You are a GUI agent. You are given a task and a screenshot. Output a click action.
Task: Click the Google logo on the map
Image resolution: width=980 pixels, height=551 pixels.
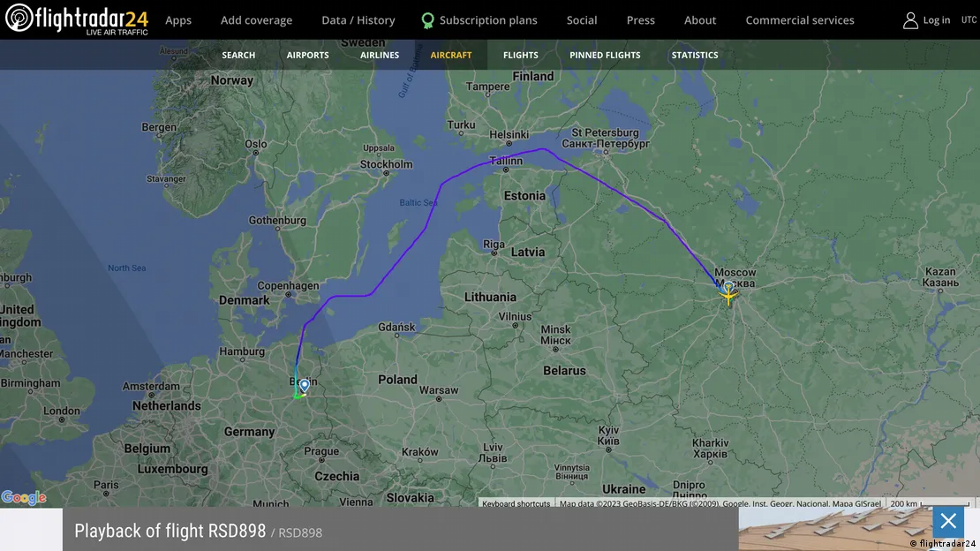click(x=24, y=497)
